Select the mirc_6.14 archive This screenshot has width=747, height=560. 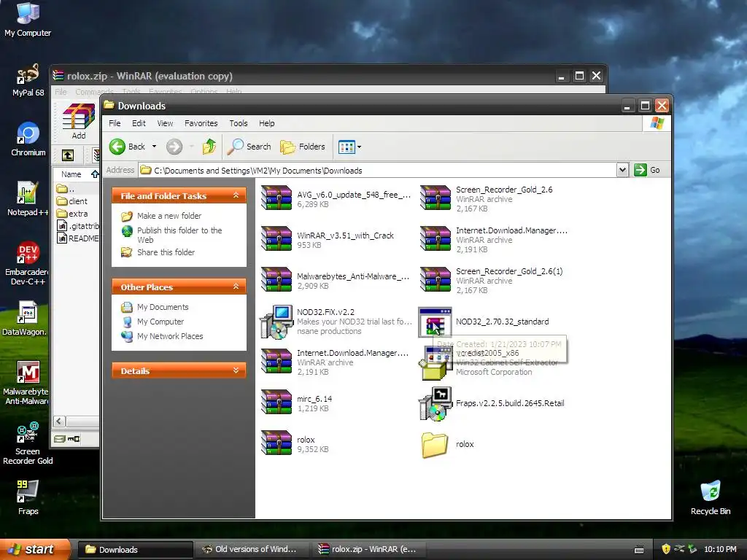[x=296, y=402]
